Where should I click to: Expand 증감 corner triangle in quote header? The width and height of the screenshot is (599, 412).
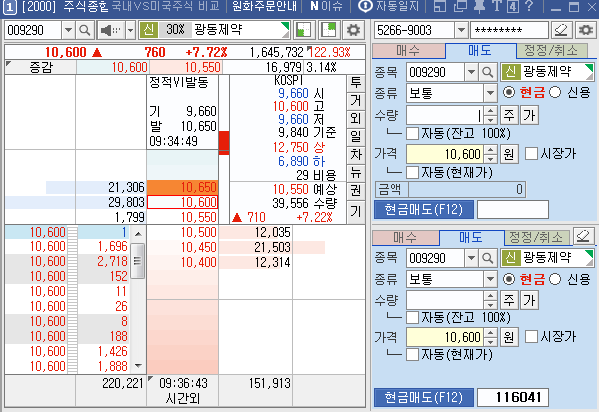[9, 63]
